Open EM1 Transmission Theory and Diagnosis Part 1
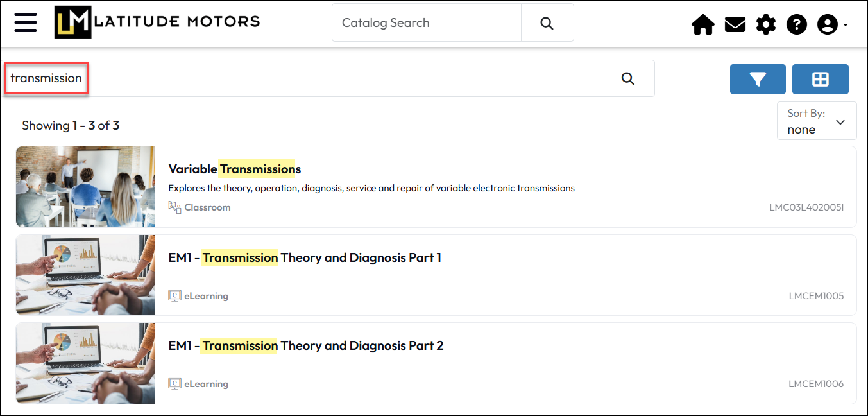The height and width of the screenshot is (416, 868). (305, 258)
